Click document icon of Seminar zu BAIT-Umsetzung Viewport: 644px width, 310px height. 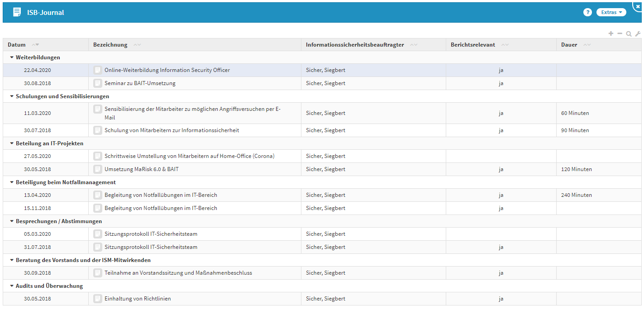coord(97,83)
